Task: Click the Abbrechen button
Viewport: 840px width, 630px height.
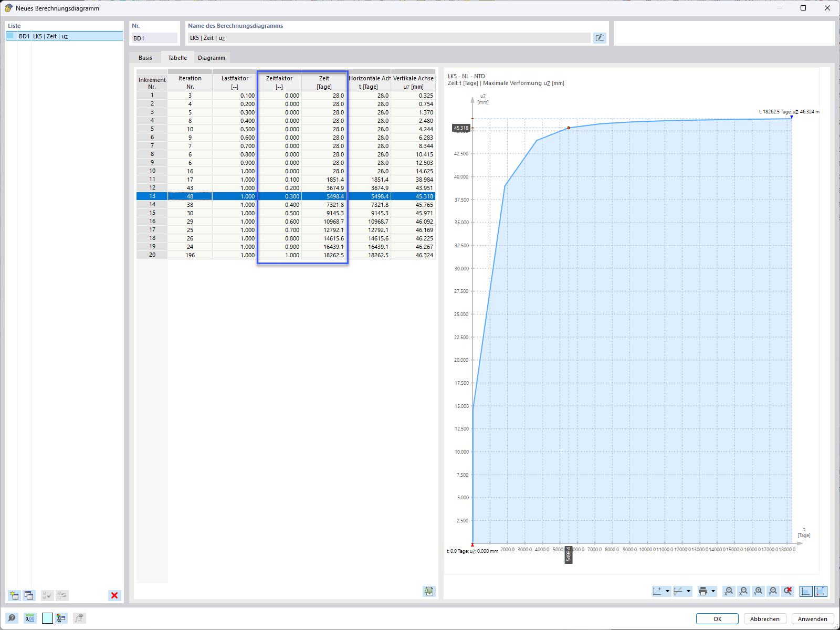Action: point(765,619)
